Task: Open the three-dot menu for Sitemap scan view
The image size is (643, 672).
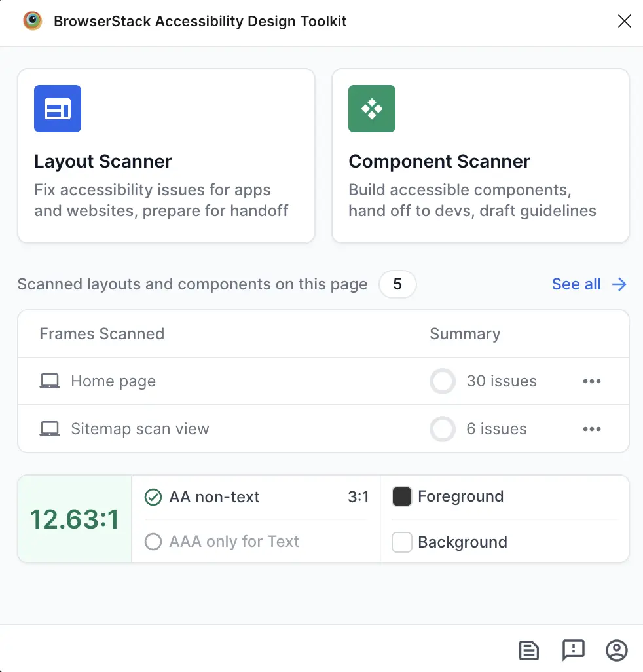Action: 592,429
